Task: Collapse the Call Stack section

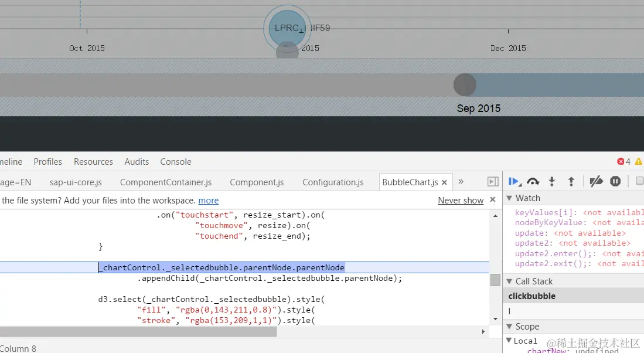Action: pyautogui.click(x=509, y=281)
